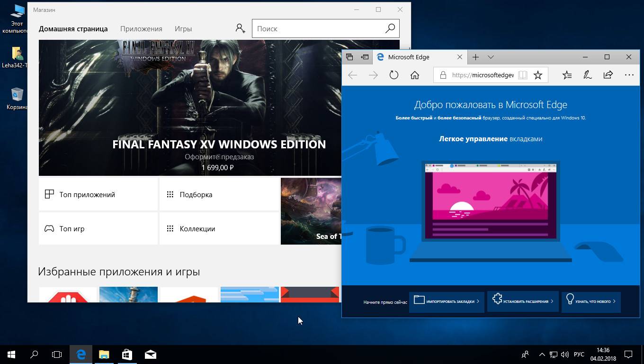
Task: Open the volume tray icon
Action: point(564,354)
